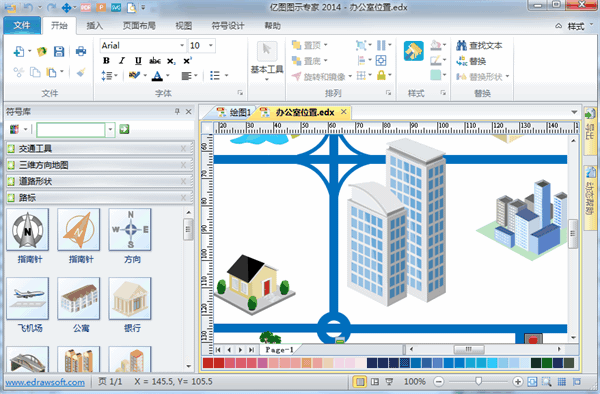
Task: Click the Cut scissors icon
Action: pos(18,72)
